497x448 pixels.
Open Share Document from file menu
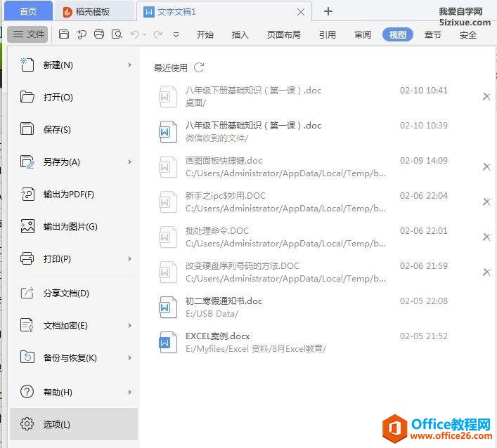click(66, 294)
